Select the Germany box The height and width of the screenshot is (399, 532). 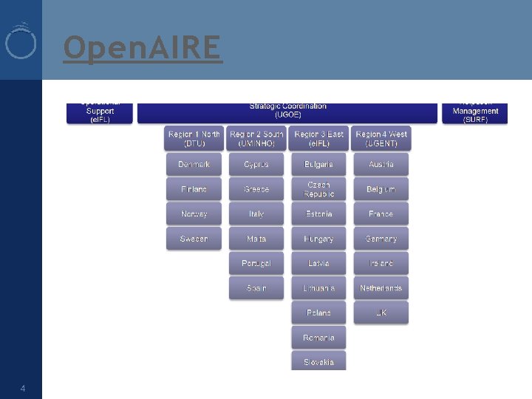(381, 239)
